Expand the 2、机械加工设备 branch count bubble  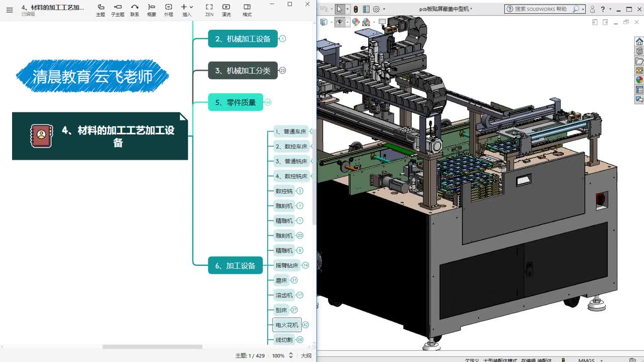click(x=283, y=39)
